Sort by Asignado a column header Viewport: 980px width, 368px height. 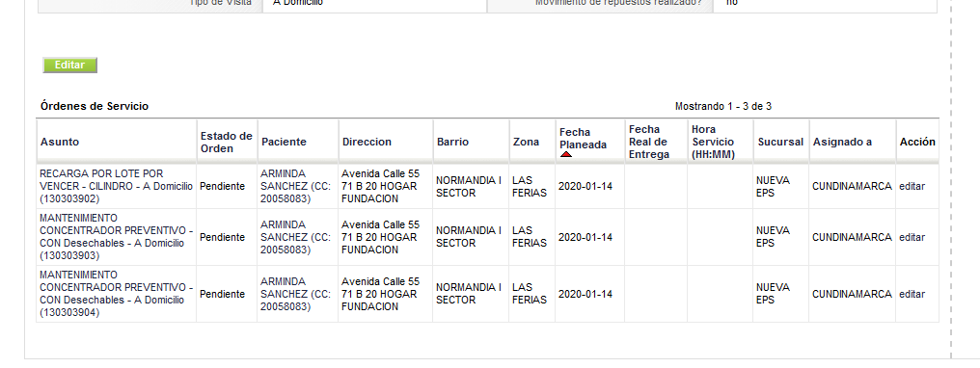[842, 142]
